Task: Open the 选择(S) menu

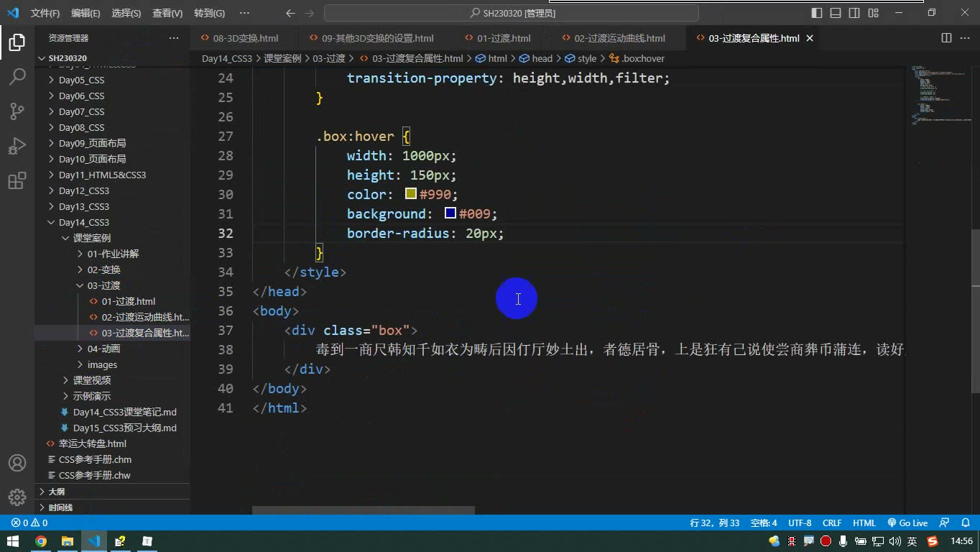Action: tap(126, 13)
